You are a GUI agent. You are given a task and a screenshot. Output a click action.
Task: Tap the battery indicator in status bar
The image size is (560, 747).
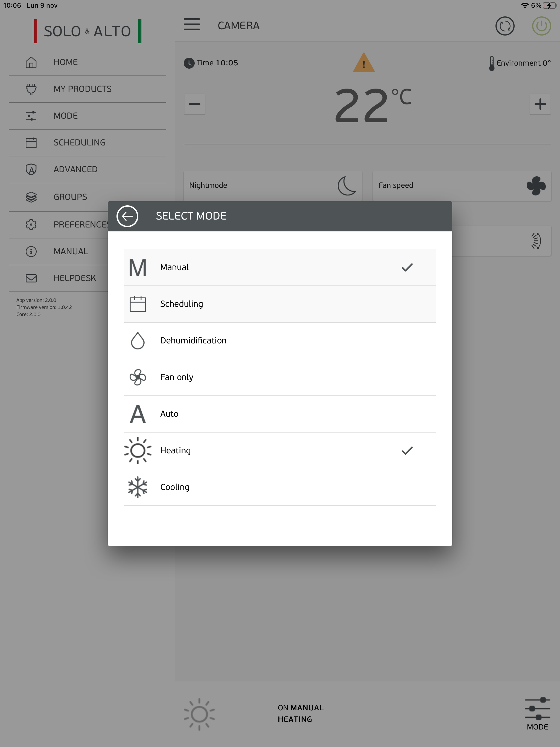tap(550, 5)
